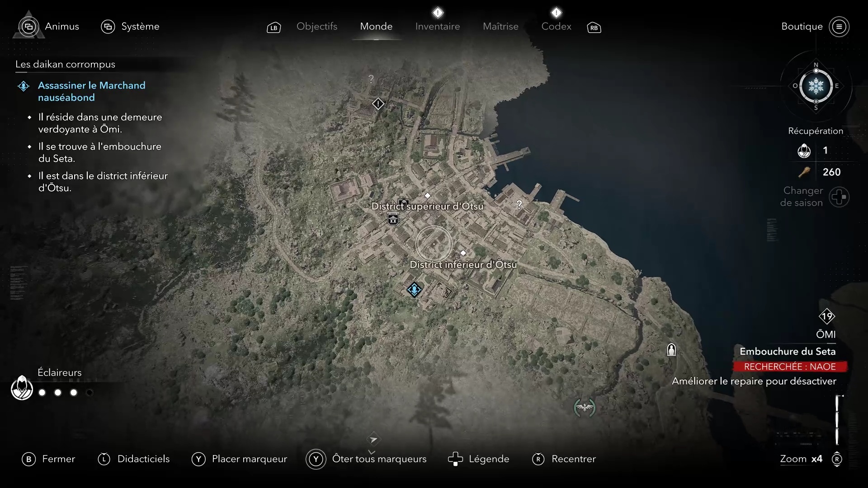
Task: Select the hideout kakurega icon on coast
Action: 671,349
